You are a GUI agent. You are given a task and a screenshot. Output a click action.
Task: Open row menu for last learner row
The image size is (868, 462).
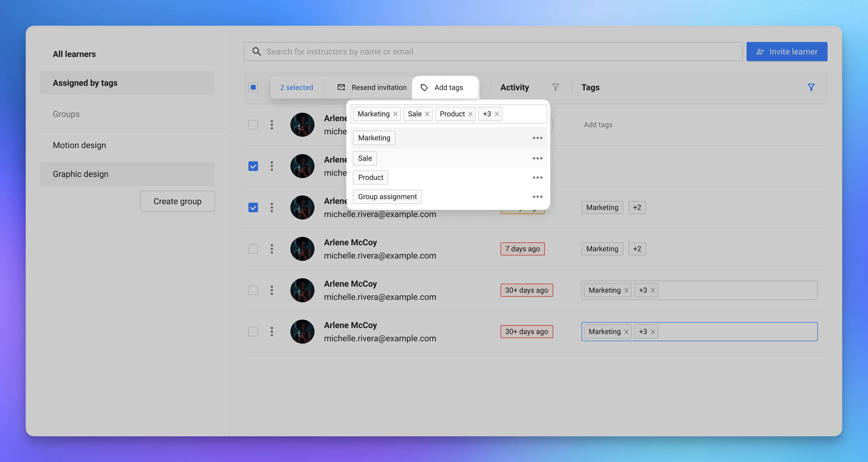coord(272,332)
